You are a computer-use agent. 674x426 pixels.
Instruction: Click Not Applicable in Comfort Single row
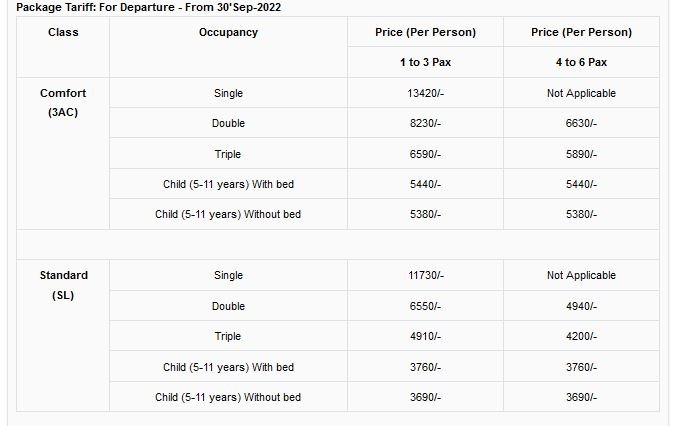(581, 93)
